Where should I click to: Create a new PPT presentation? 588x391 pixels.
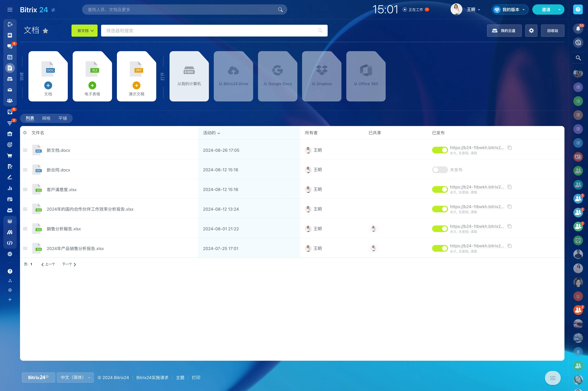click(x=136, y=76)
